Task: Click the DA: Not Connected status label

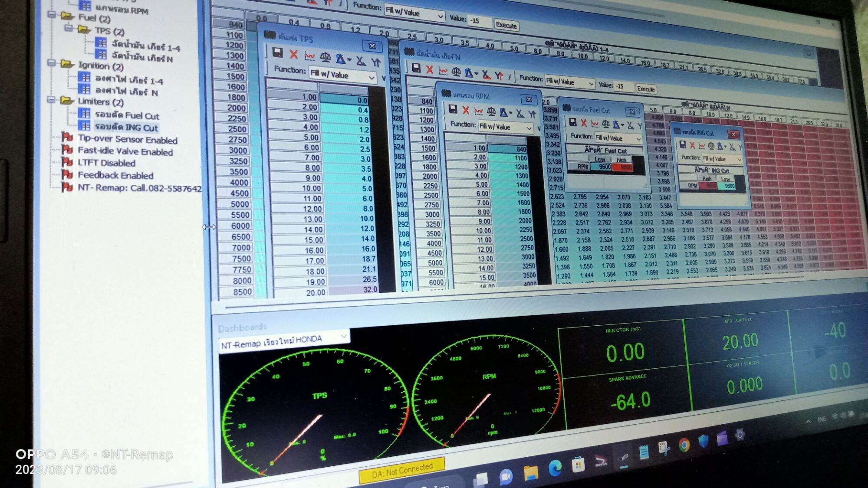Action: [402, 470]
